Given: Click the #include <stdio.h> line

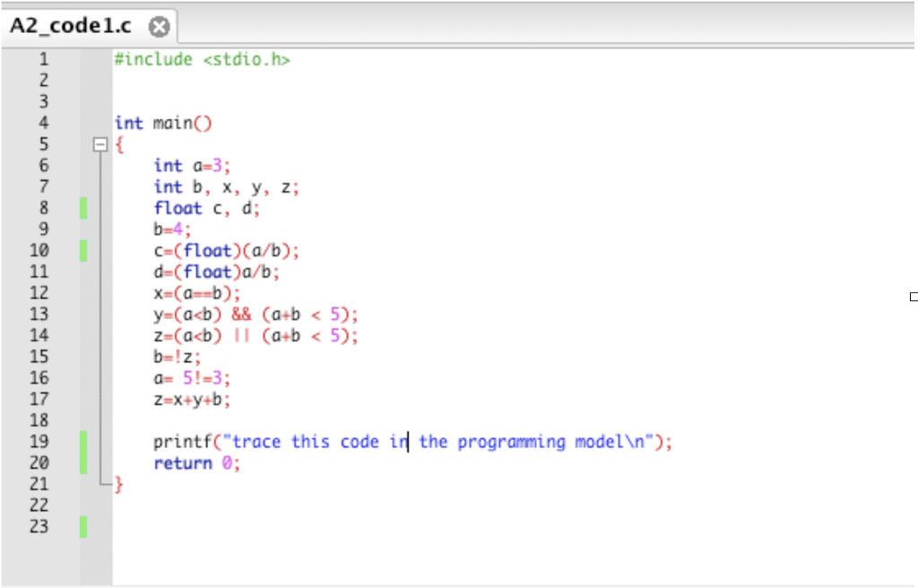Looking at the screenshot, I should point(202,60).
